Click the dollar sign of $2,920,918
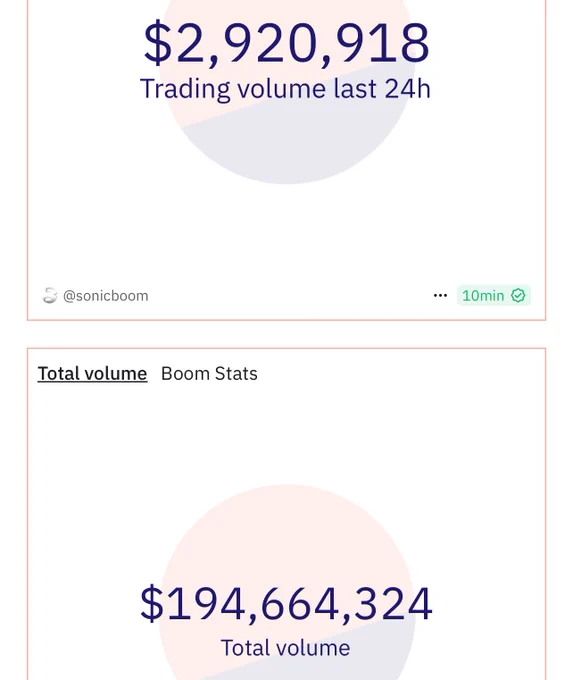 tap(157, 43)
